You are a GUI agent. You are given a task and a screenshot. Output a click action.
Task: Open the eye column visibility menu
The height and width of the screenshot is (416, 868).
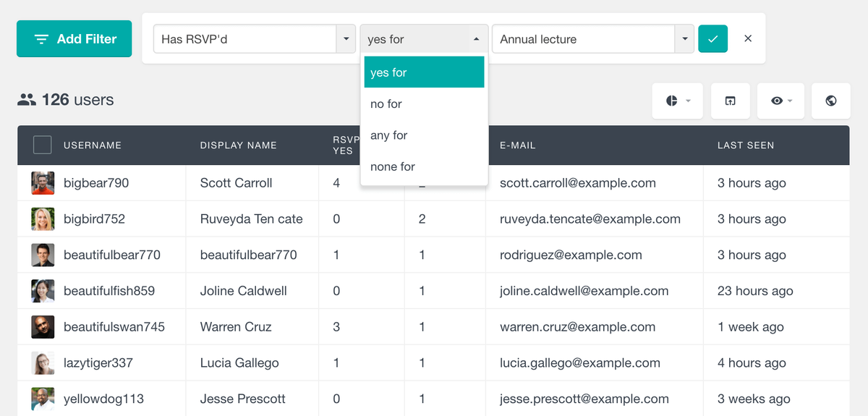783,101
